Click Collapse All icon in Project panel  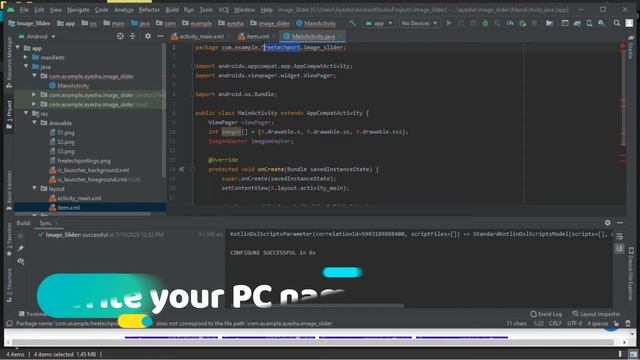[133, 36]
